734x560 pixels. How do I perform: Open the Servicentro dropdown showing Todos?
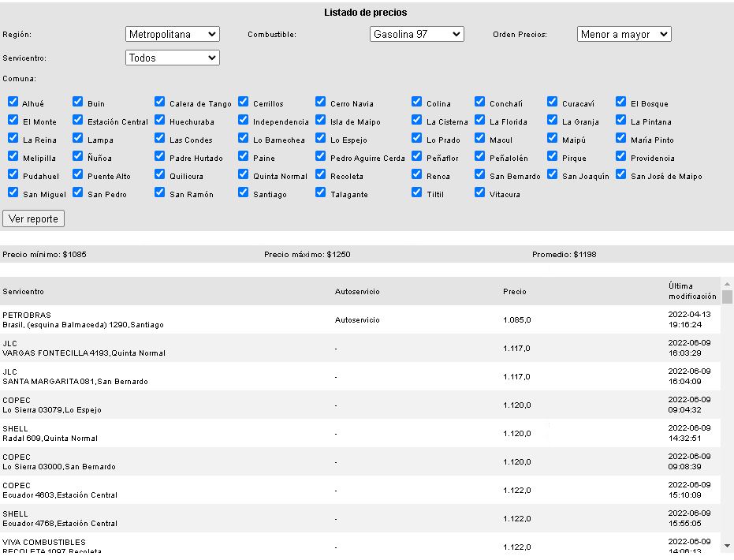173,58
